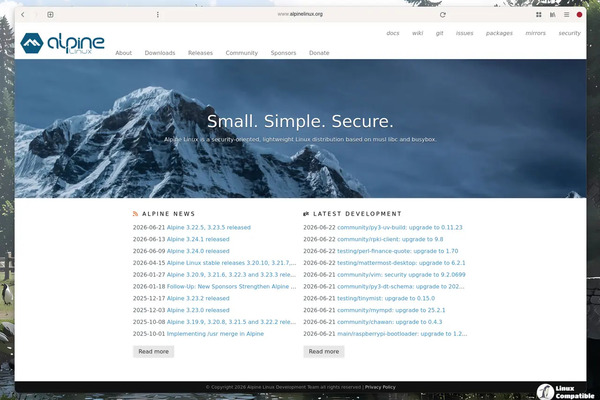
Task: Open Implementing /usr merge in Alpine news
Action: click(x=215, y=334)
